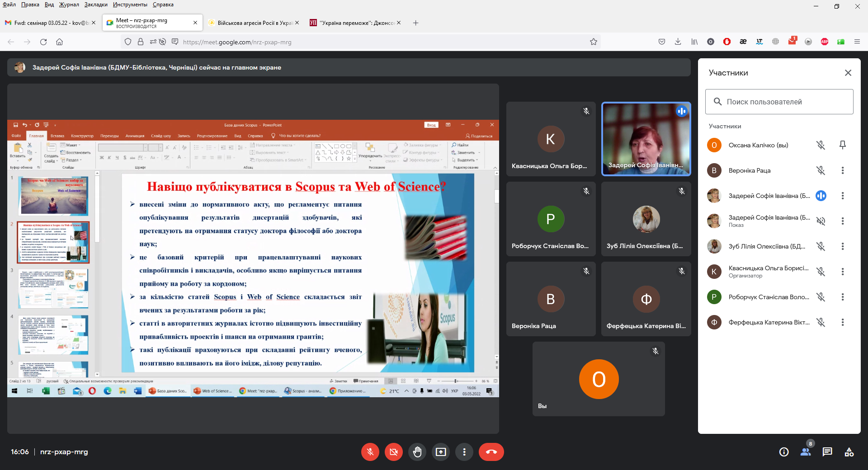
Task: Open chat with everyone
Action: [x=827, y=452]
